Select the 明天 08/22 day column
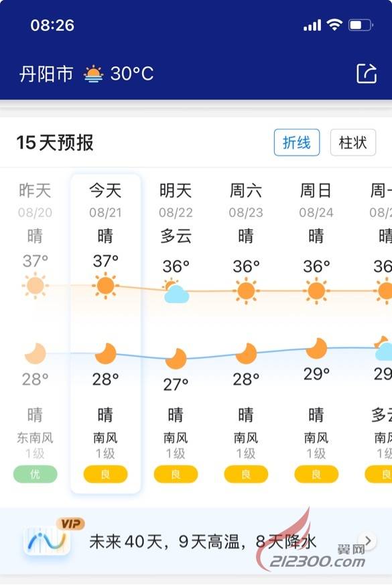This screenshot has height=586, width=392. [x=176, y=333]
